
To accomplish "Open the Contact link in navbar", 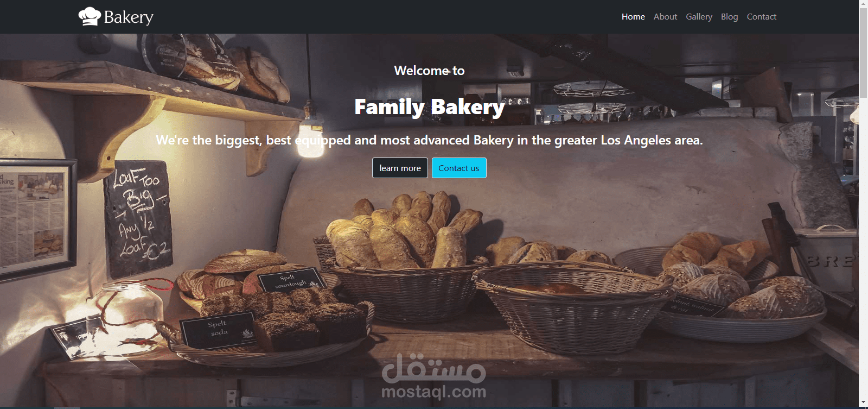I will [761, 17].
